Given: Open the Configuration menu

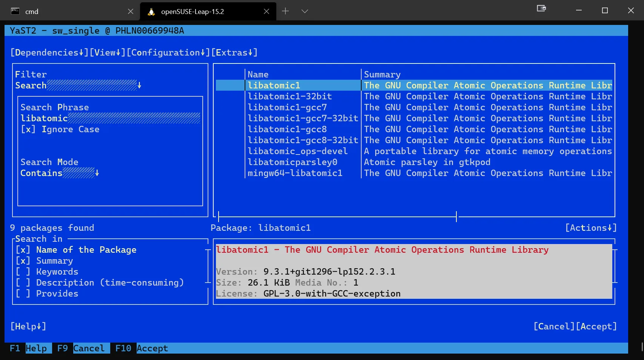Looking at the screenshot, I should [168, 53].
